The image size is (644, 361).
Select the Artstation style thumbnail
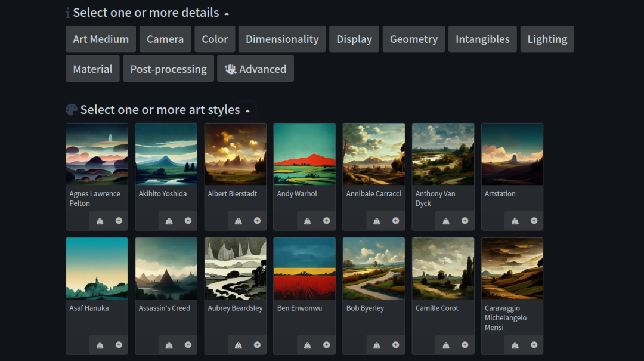click(512, 154)
